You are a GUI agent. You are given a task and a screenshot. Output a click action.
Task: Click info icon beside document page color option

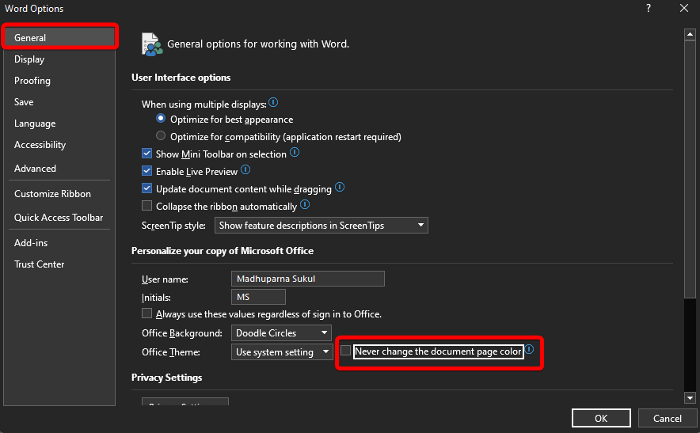pyautogui.click(x=530, y=350)
